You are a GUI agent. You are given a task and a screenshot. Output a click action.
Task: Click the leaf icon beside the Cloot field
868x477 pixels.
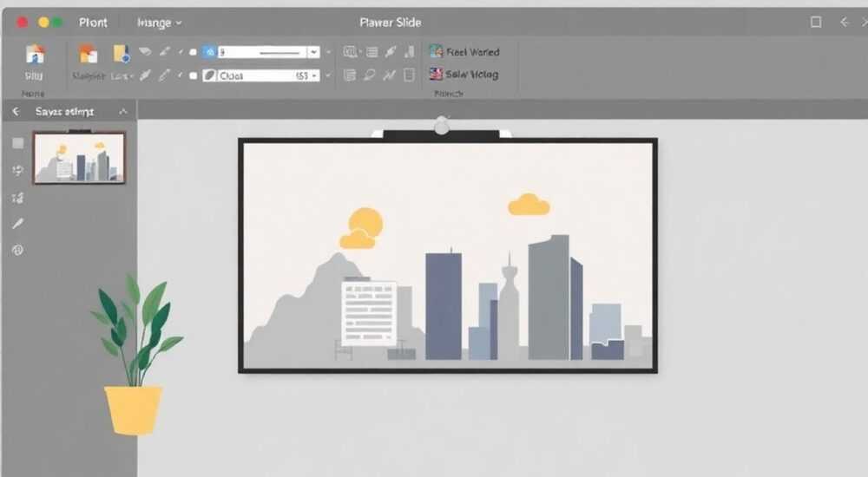209,75
